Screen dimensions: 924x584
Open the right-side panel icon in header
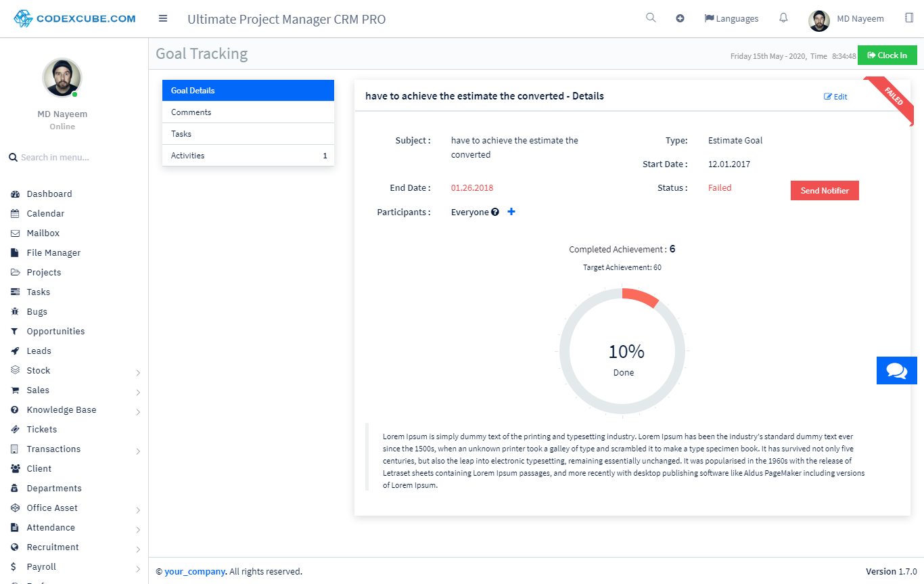coord(908,18)
